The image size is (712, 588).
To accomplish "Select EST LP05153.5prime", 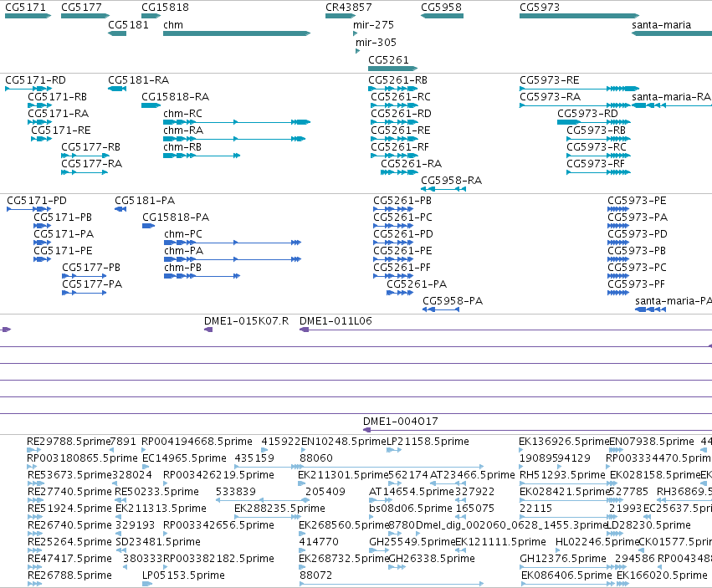I will (146, 584).
